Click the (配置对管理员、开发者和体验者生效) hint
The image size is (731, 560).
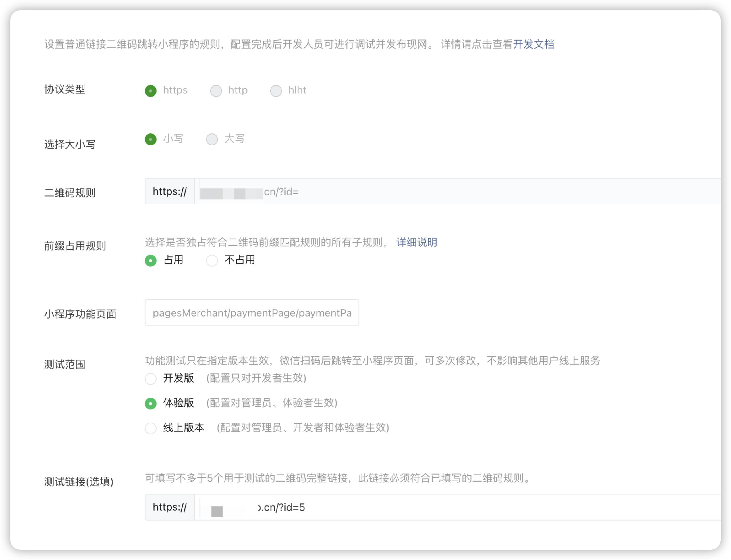click(x=303, y=427)
